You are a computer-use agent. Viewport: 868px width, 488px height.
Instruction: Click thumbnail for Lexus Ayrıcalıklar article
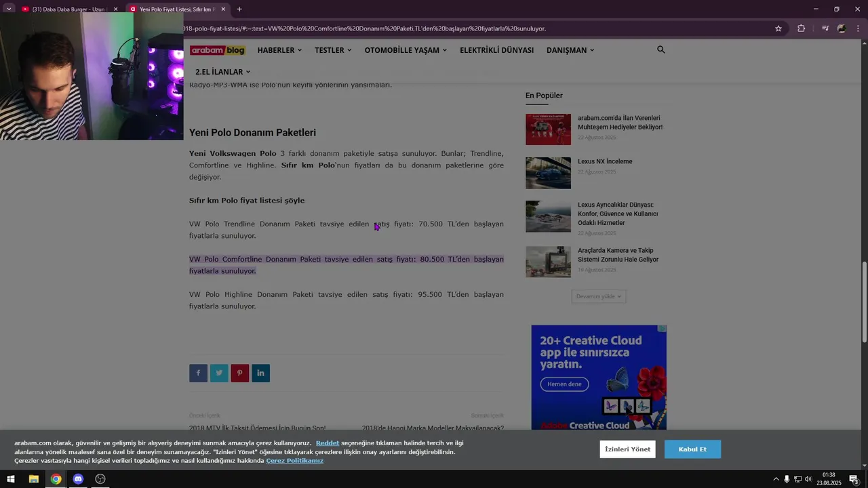548,216
